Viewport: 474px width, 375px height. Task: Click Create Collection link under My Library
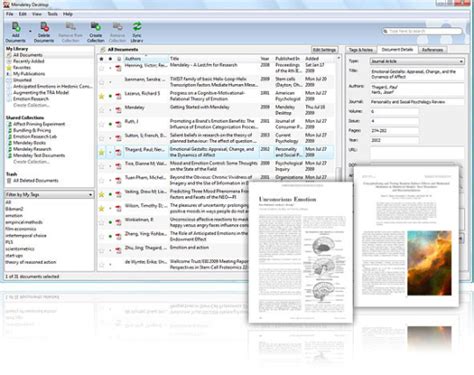tap(31, 105)
